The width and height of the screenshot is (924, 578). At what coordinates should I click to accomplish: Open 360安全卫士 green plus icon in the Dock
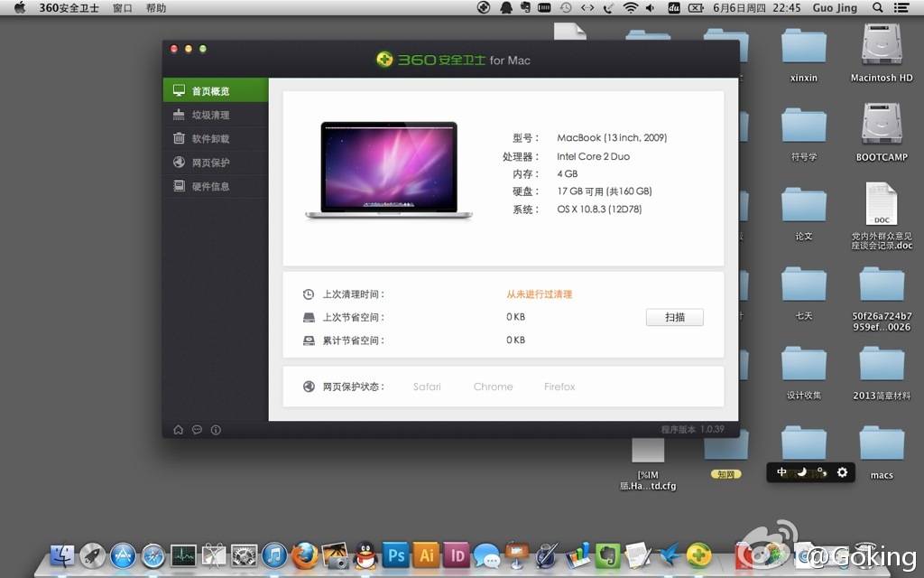(698, 555)
